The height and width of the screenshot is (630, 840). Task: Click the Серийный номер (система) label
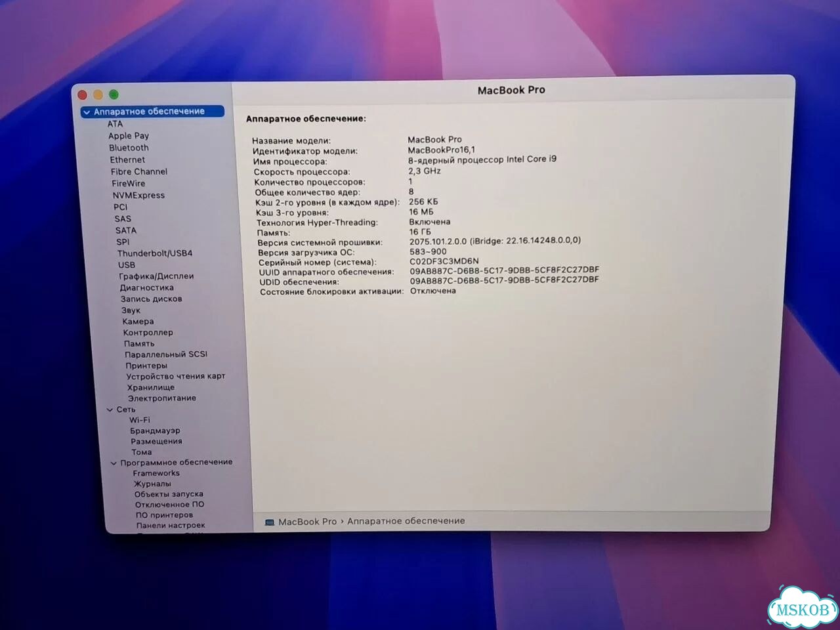(x=318, y=262)
